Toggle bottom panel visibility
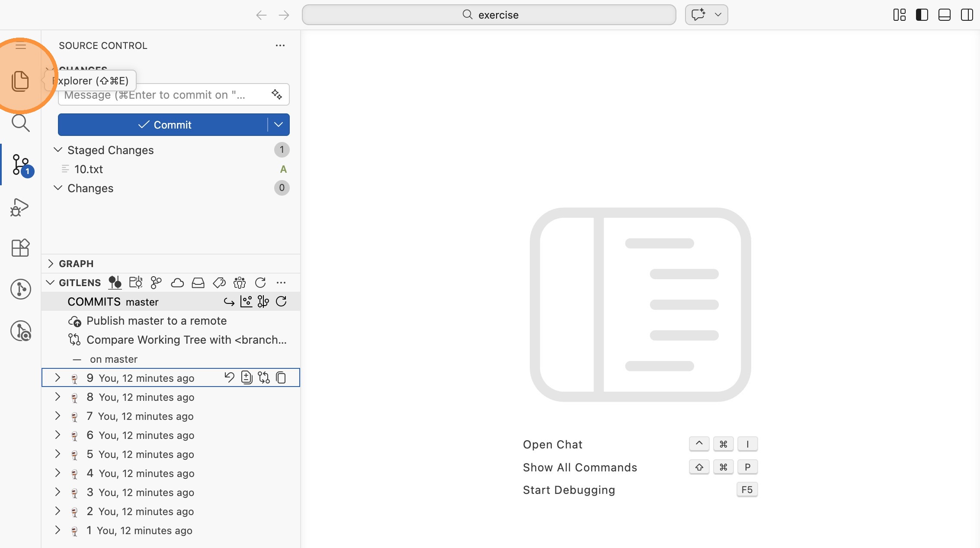Image resolution: width=980 pixels, height=548 pixels. tap(944, 15)
